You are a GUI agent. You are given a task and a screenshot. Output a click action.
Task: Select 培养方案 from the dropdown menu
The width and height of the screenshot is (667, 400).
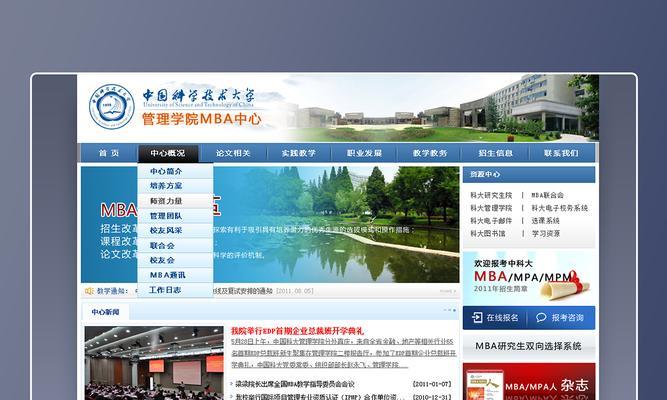click(x=175, y=186)
